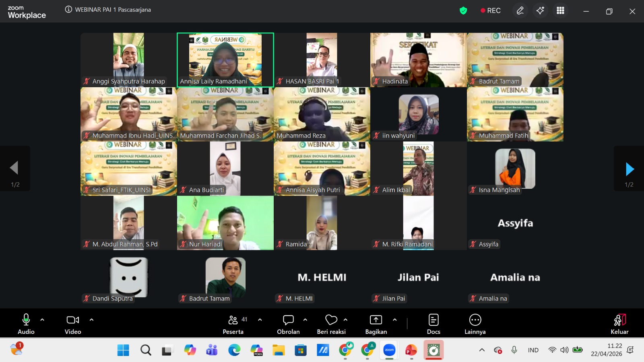Click the annotate pencil icon
This screenshot has width=644, height=362.
point(520,11)
